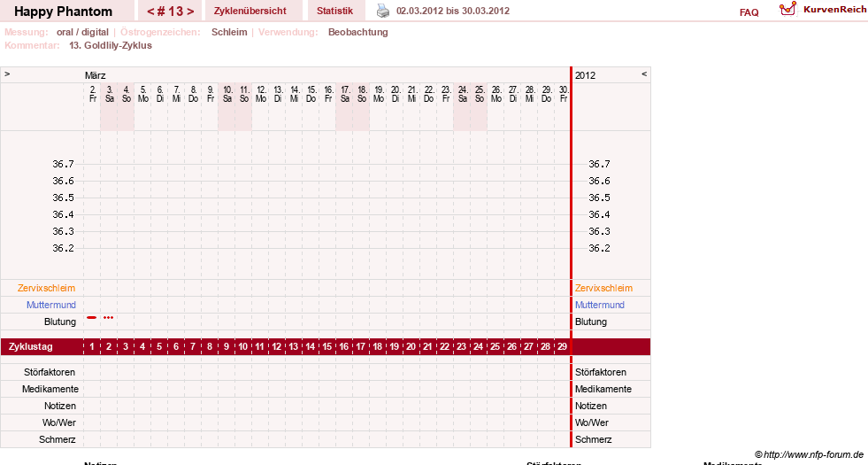Image resolution: width=868 pixels, height=465 pixels.
Task: Click the left Notizen row label
Action: pyautogui.click(x=60, y=406)
